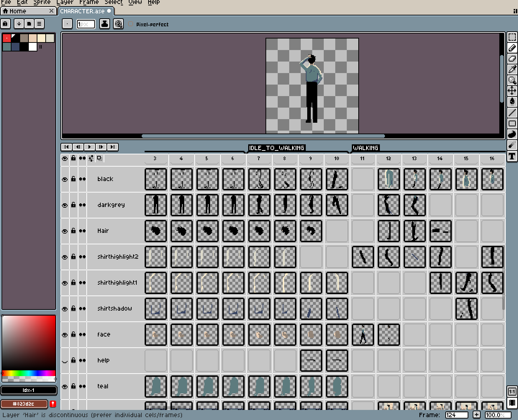Hide the darkgrey layer
This screenshot has height=420, width=518.
(x=65, y=205)
